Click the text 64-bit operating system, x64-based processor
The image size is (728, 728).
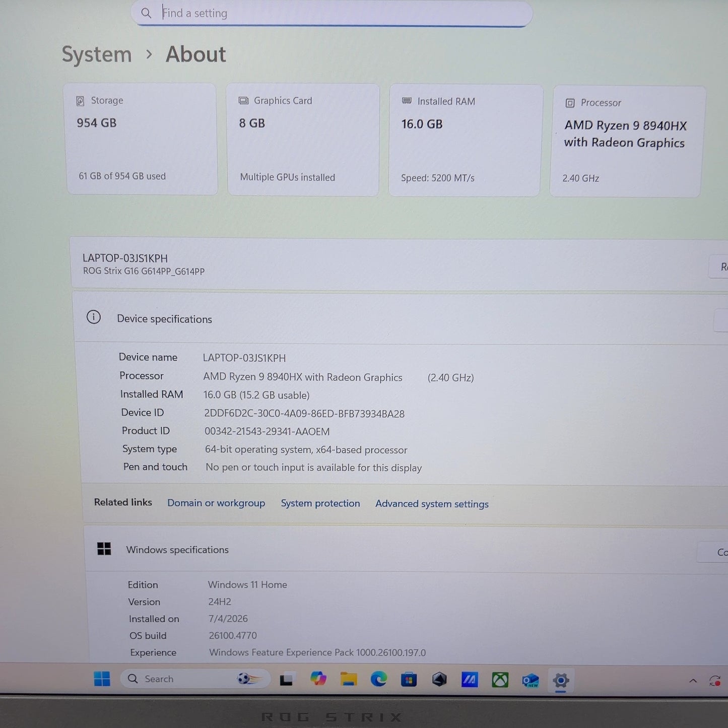click(x=306, y=450)
